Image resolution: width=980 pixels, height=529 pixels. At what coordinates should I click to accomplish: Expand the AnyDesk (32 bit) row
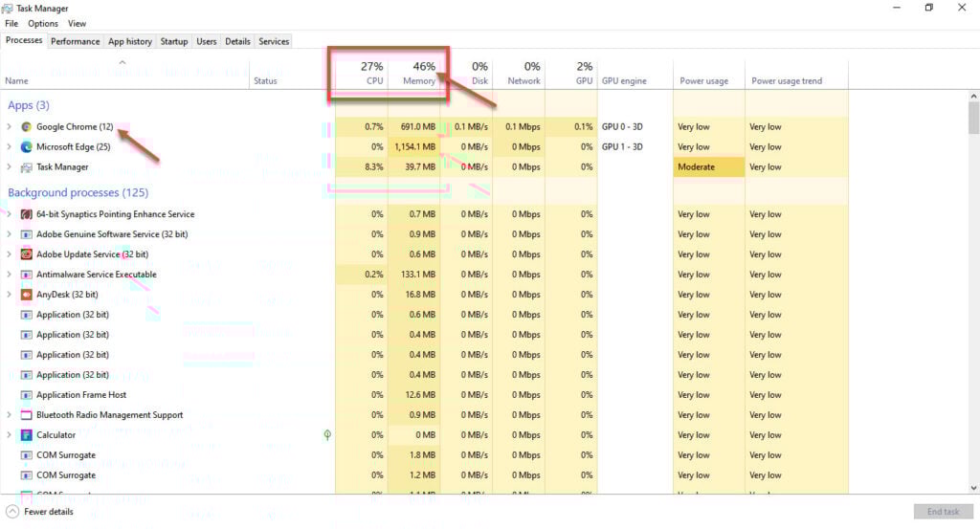tap(9, 295)
